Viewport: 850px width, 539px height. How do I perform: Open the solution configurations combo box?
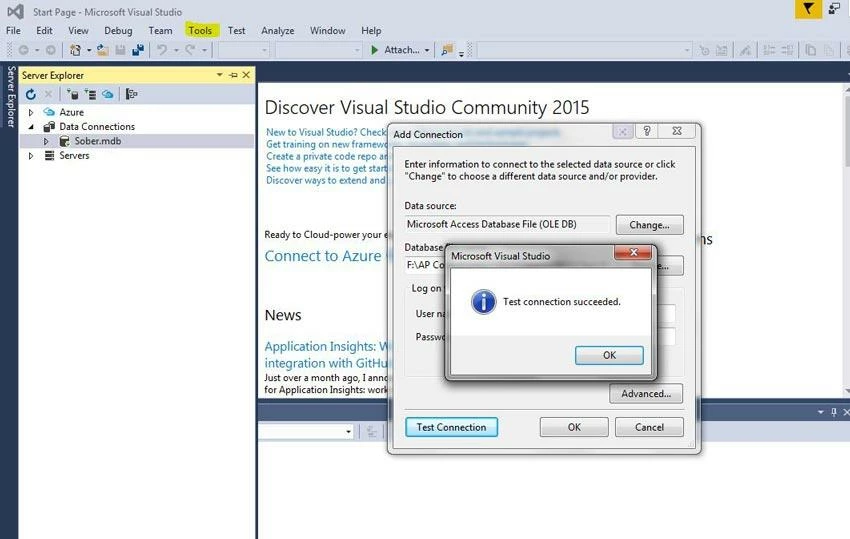click(244, 50)
